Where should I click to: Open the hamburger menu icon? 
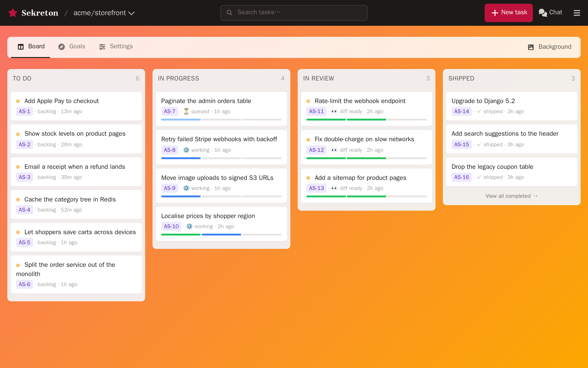[x=577, y=13]
